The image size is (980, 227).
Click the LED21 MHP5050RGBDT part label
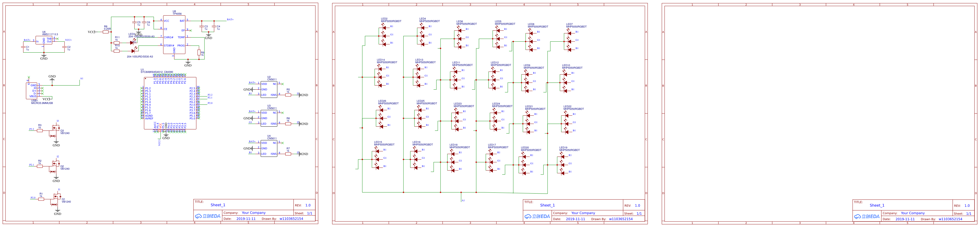tap(535, 109)
